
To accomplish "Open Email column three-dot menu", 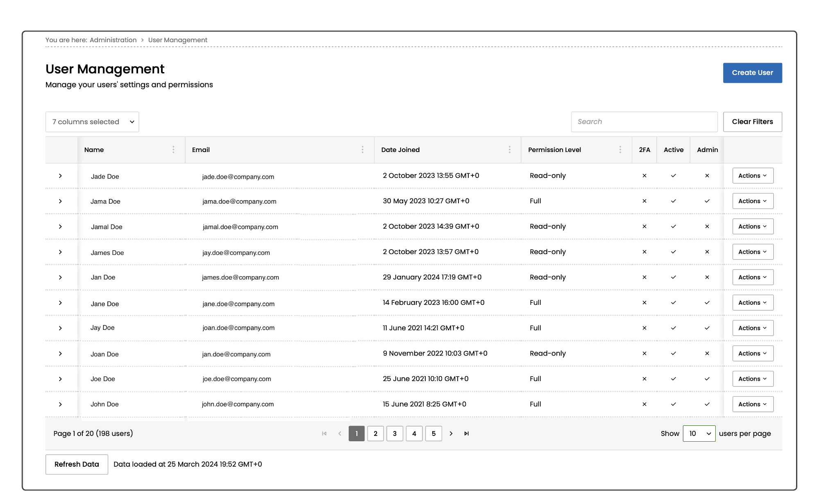I will 363,150.
